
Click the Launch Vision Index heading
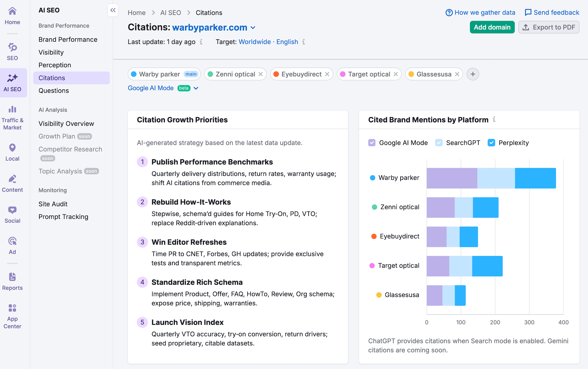[x=187, y=322]
